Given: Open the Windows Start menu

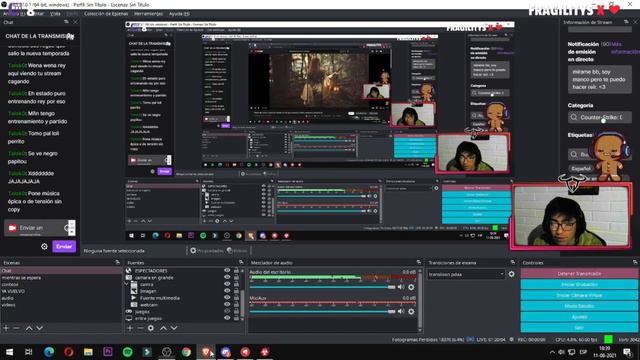Looking at the screenshot, I should point(9,352).
